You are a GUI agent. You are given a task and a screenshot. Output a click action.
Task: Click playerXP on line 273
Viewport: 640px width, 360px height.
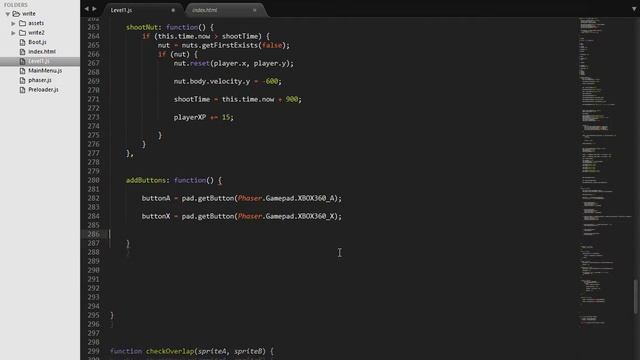[190, 117]
